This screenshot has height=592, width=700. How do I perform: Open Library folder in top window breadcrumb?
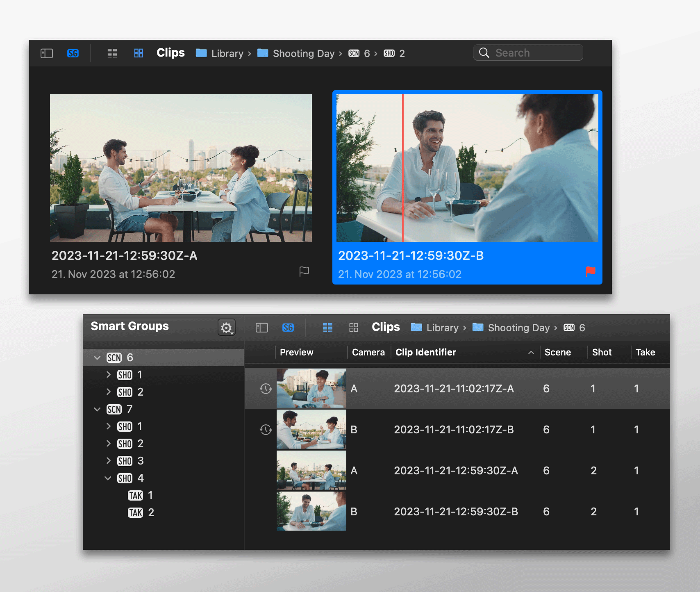(220, 53)
